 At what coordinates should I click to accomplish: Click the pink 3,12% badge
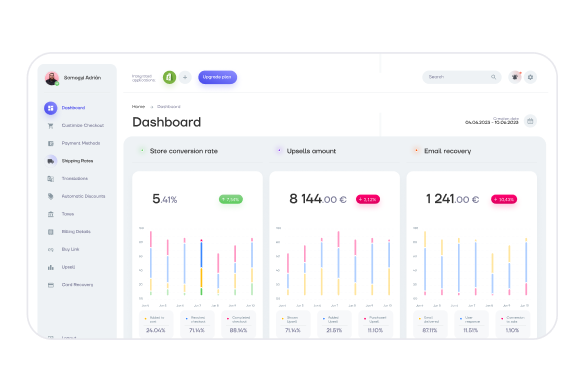point(368,199)
